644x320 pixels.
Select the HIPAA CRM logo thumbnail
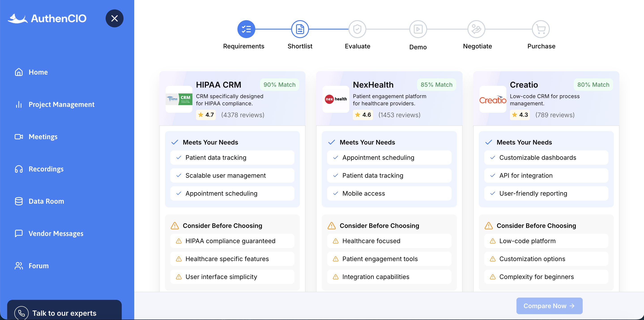[x=179, y=99]
